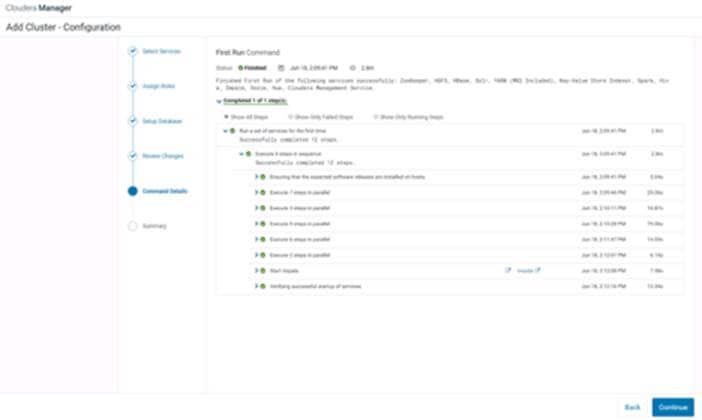Open the Summary wizard step

pos(154,226)
